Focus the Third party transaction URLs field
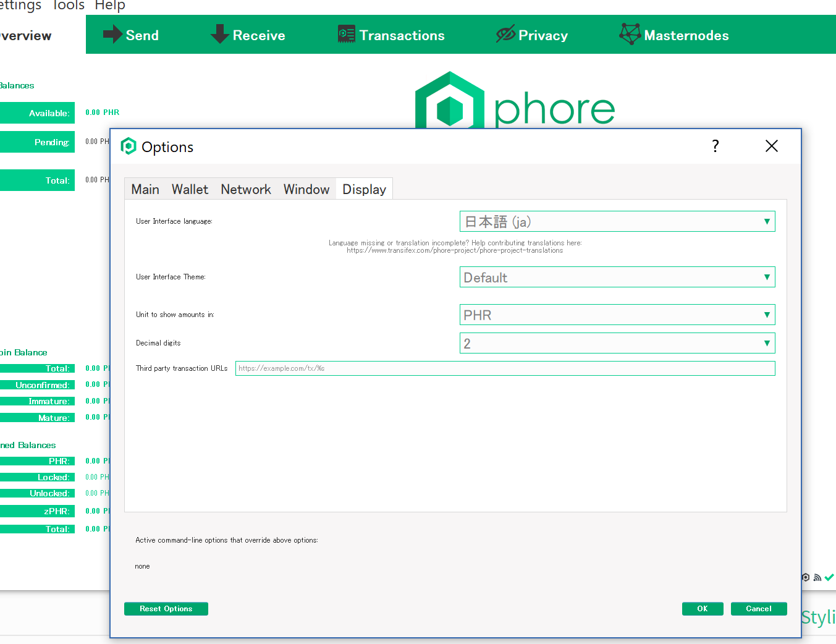 505,368
